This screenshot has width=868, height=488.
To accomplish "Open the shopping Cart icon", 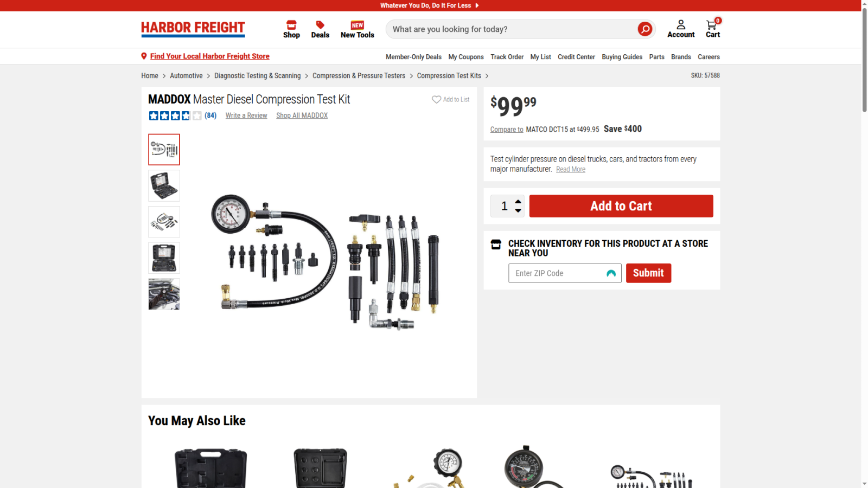I will coord(711,24).
